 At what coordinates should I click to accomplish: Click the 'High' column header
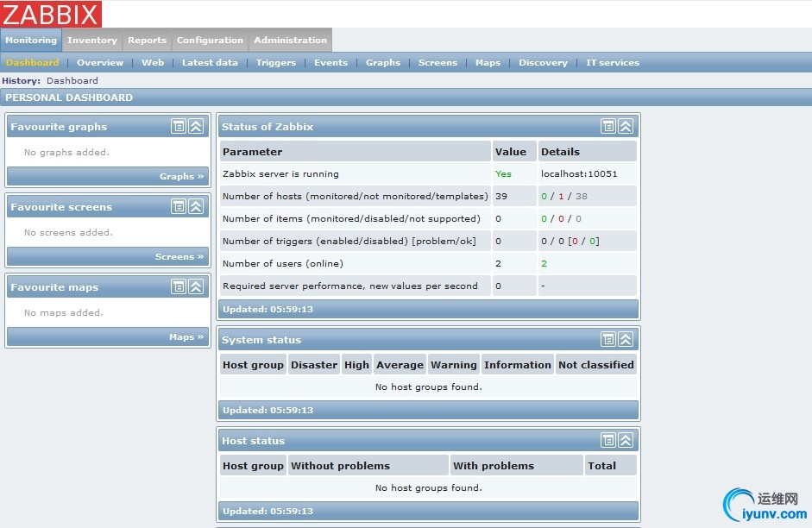pyautogui.click(x=356, y=365)
